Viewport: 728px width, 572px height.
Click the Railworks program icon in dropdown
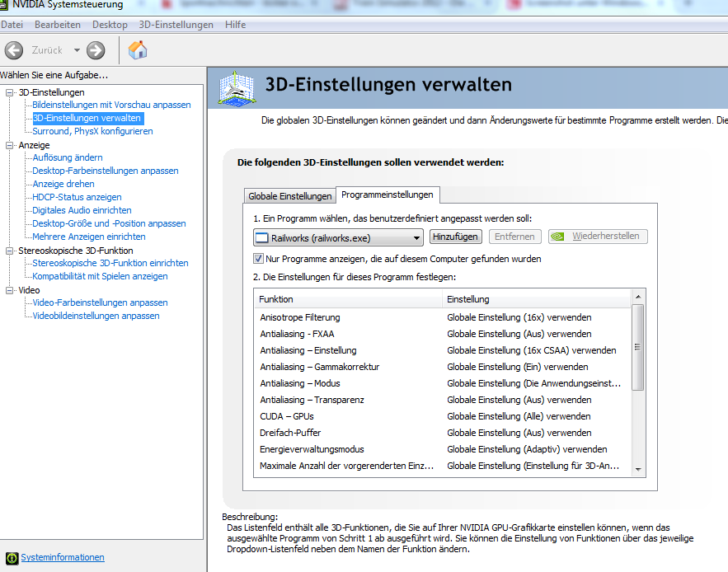(262, 237)
